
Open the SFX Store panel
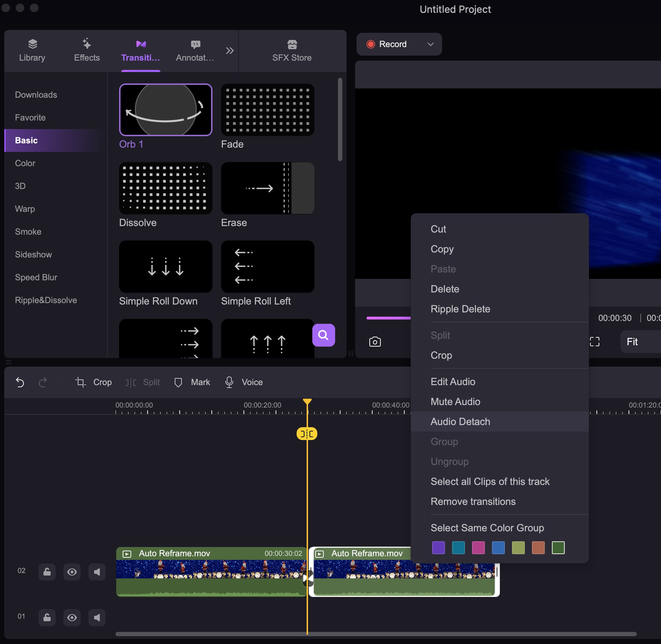click(x=292, y=51)
